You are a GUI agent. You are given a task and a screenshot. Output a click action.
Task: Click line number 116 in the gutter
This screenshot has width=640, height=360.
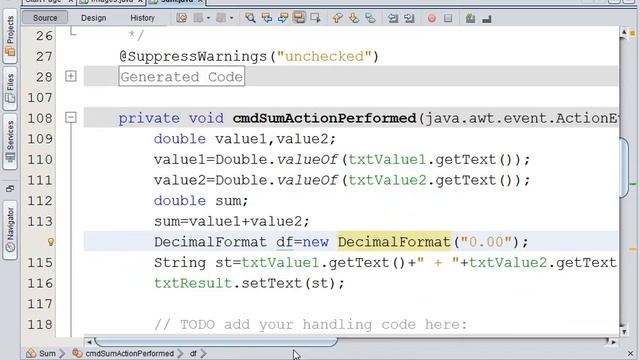pos(40,283)
